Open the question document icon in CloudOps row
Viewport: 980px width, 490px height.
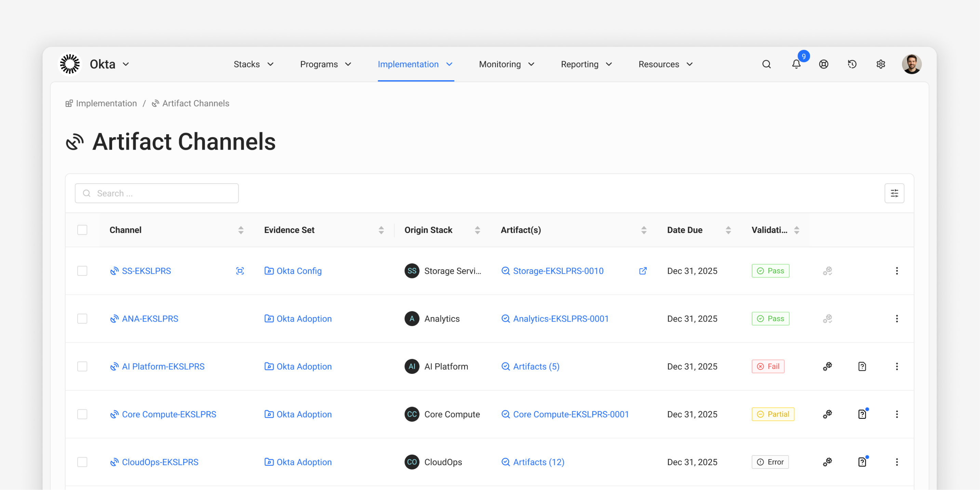pyautogui.click(x=862, y=462)
